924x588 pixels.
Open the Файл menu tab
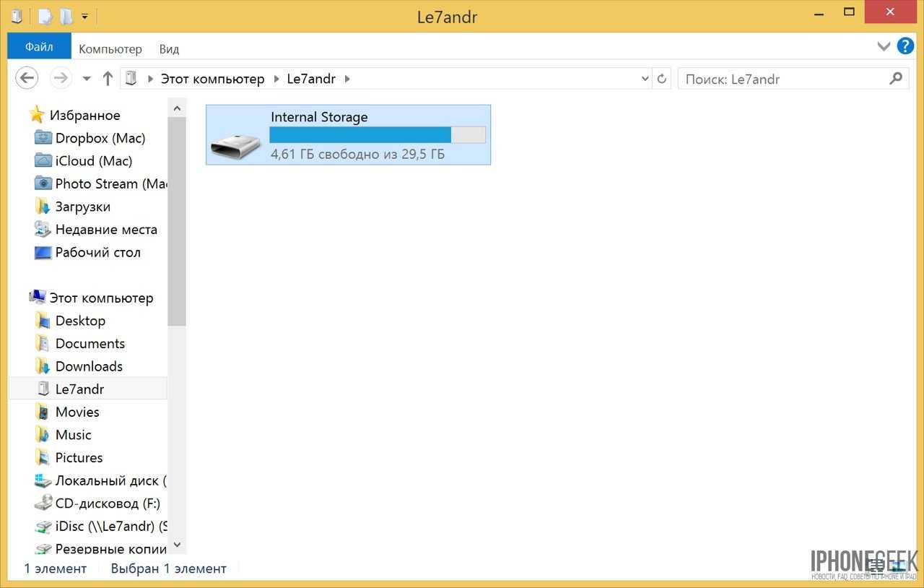point(39,48)
